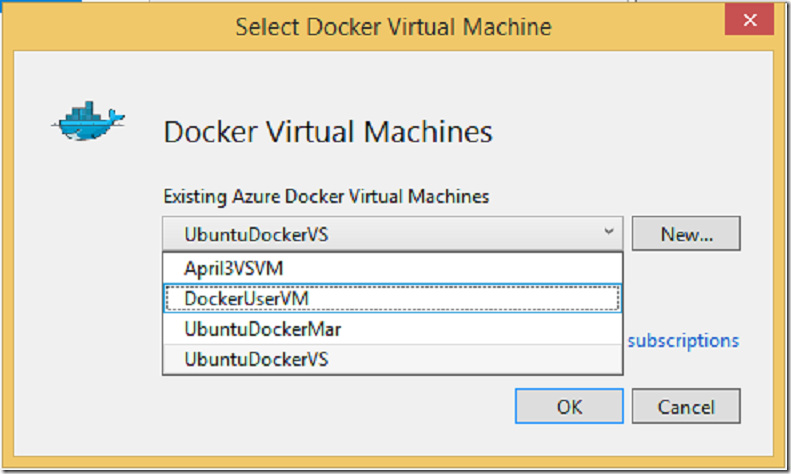Choose April3VSVM from the dropdown list
Viewport: 791px width, 474px height.
(392, 268)
